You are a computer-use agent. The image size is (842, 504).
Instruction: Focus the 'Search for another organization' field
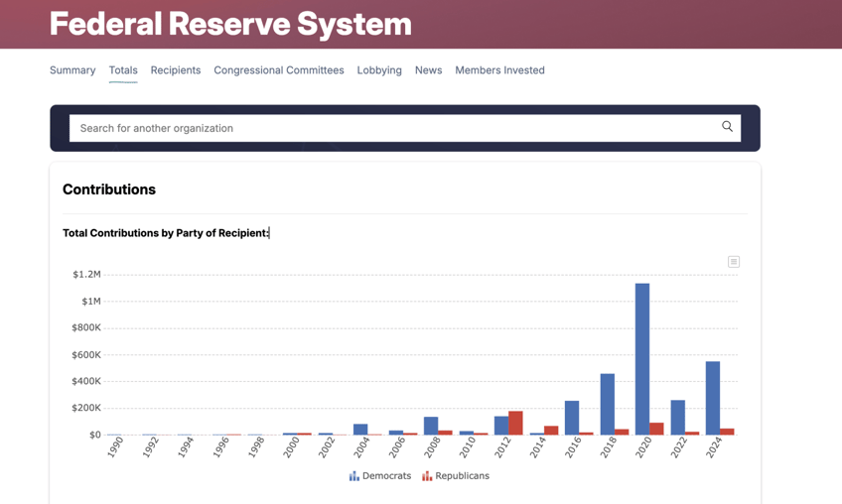click(x=405, y=128)
